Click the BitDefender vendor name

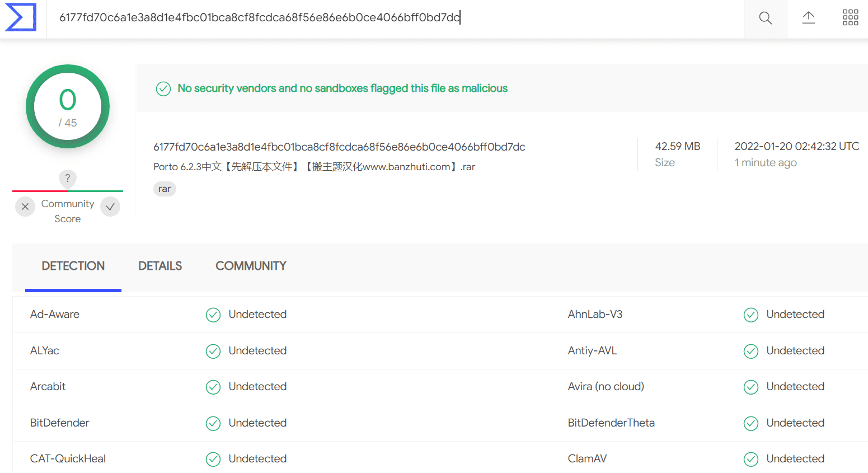click(60, 423)
